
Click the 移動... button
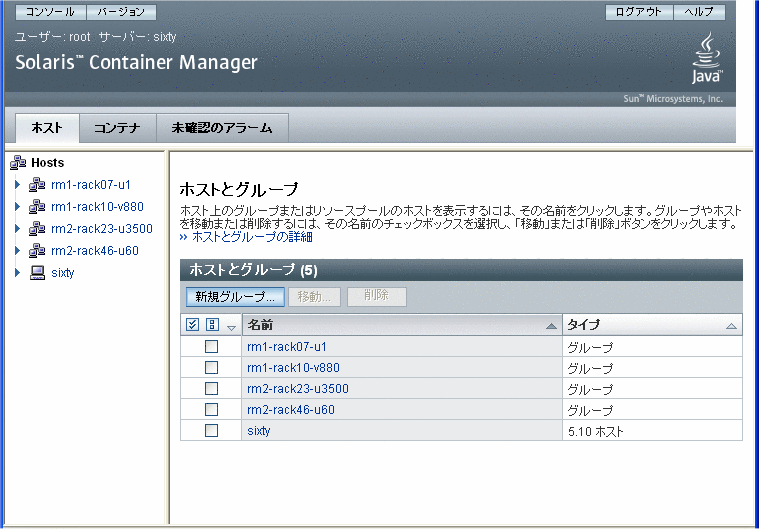315,297
